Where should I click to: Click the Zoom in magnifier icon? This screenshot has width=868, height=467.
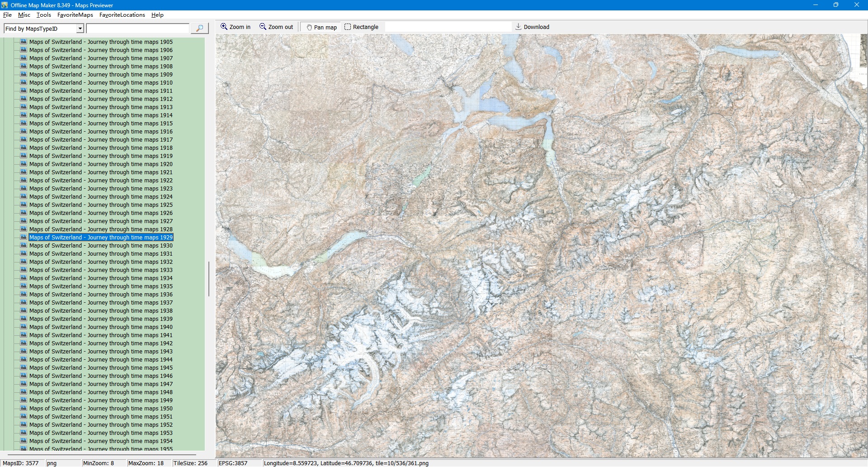(x=224, y=27)
